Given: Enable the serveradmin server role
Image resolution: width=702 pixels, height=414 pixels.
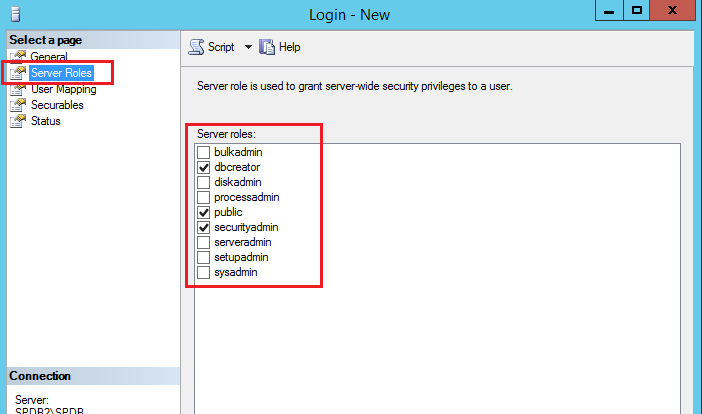Looking at the screenshot, I should click(204, 242).
